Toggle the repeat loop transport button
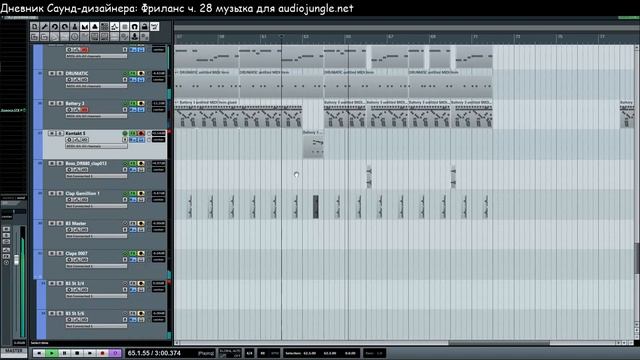 pyautogui.click(x=115, y=353)
